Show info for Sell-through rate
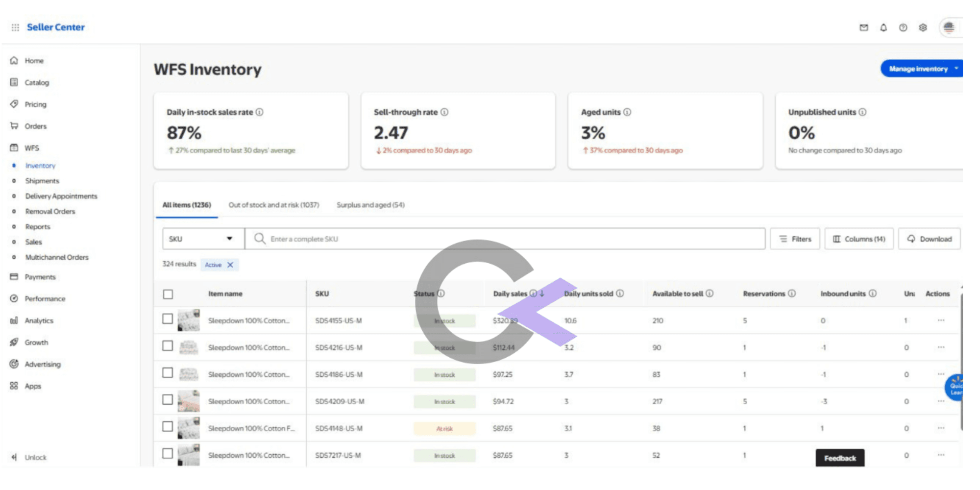This screenshot has width=980, height=490. tap(444, 112)
